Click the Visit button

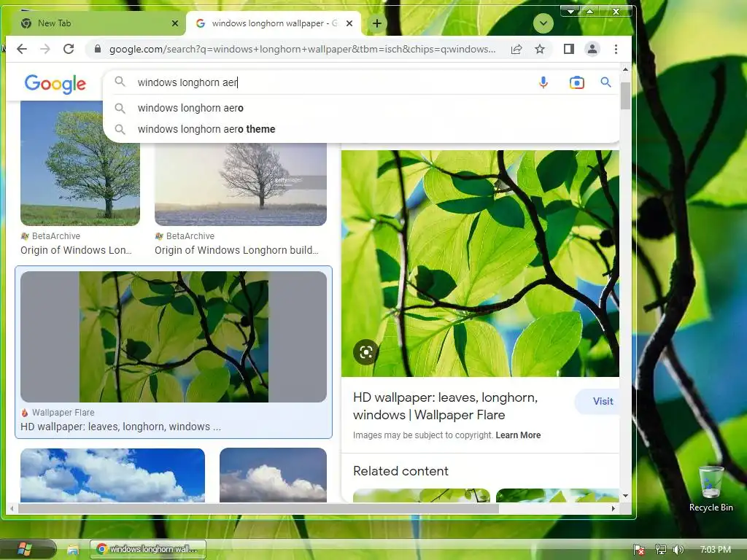click(x=602, y=402)
